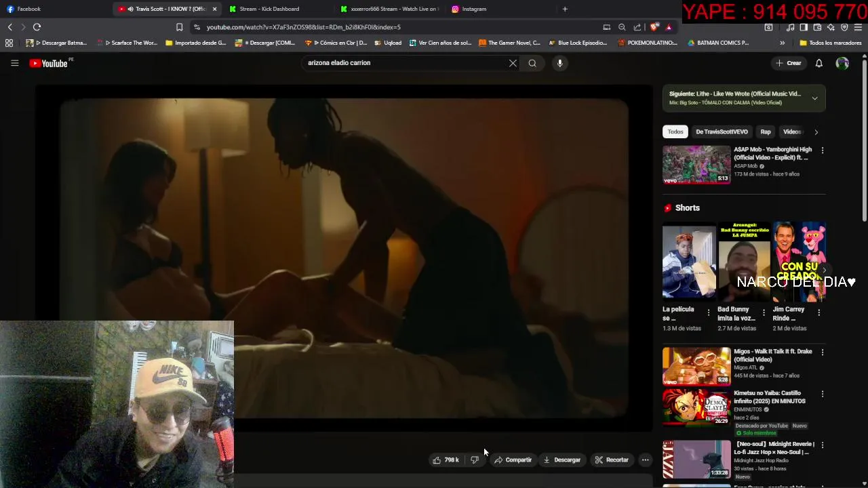Open Brave Rewards triangle icon
The height and width of the screenshot is (488, 868).
pos(669,27)
